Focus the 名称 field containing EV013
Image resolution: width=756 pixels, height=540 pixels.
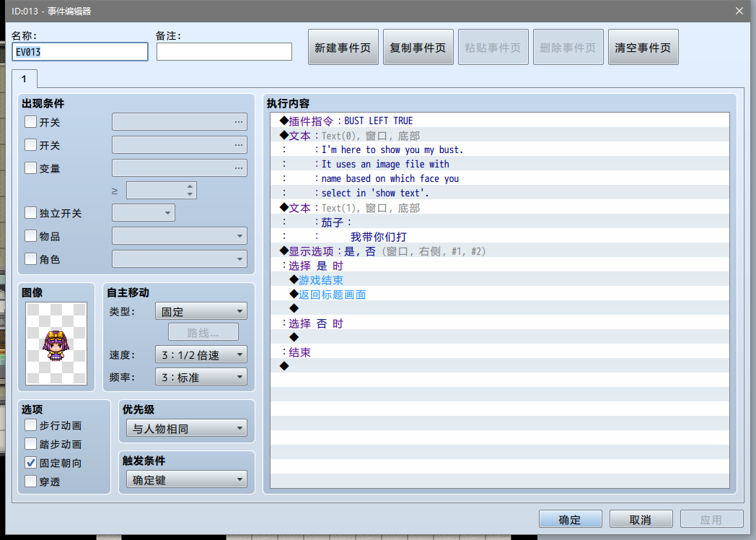pos(79,52)
